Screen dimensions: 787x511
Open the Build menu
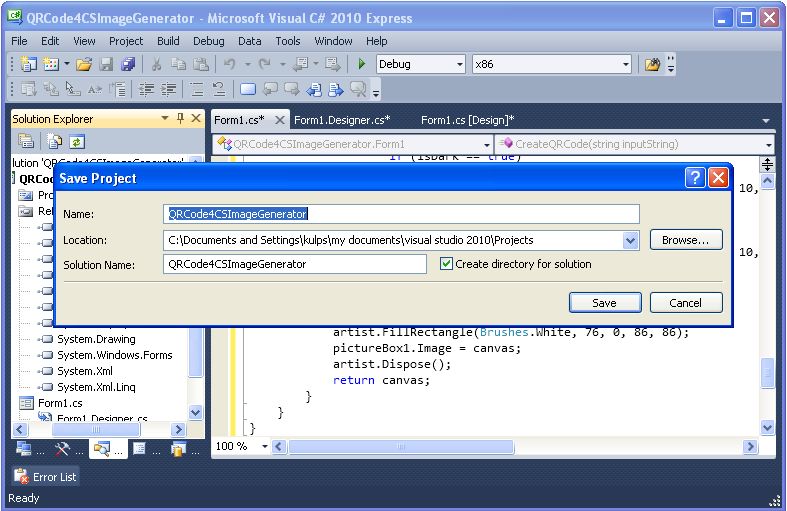[x=168, y=41]
